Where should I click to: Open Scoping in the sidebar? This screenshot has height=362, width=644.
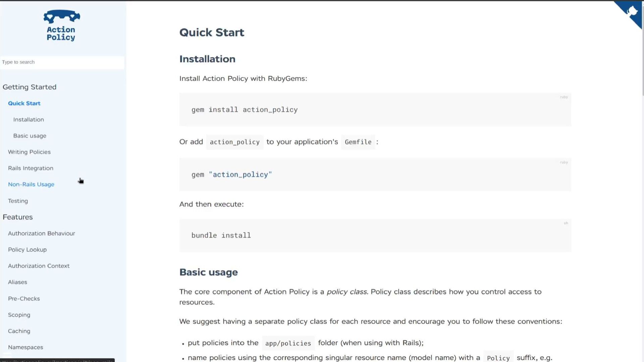click(x=19, y=315)
